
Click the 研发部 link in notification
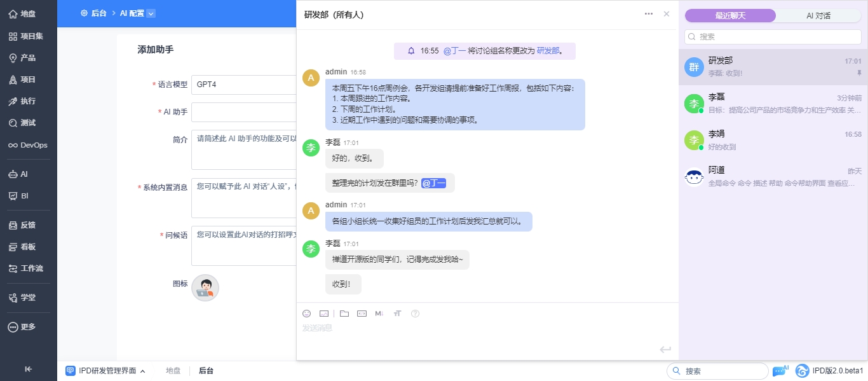click(x=548, y=51)
